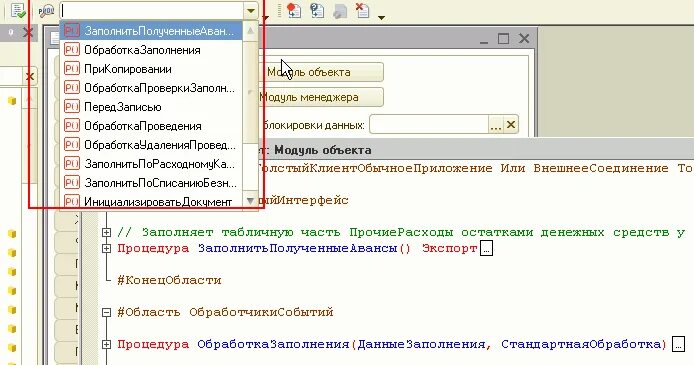Expand Процедура ОбработкаЗаполнения code block
The width and height of the screenshot is (694, 365).
(106, 344)
